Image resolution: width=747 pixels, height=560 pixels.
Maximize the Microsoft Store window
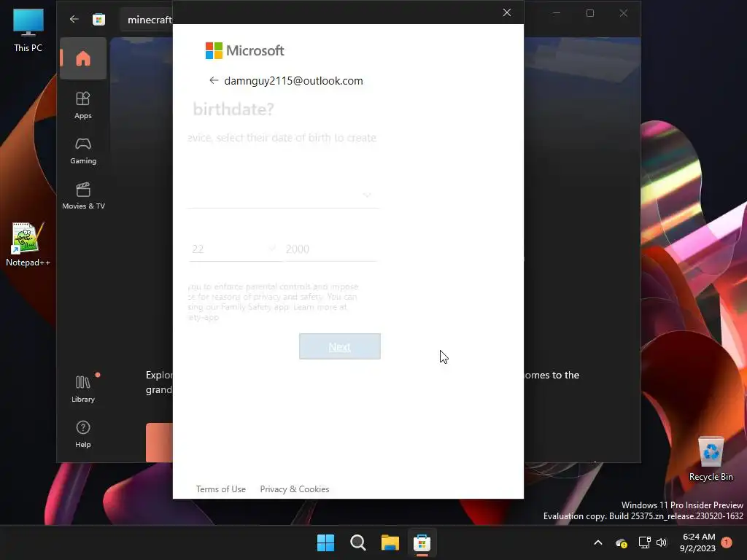tap(589, 13)
